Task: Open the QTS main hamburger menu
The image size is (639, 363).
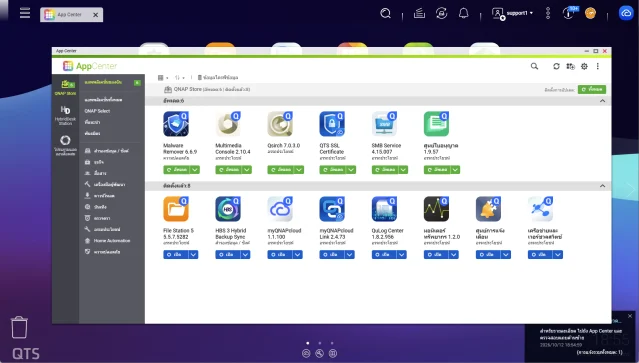Action: click(25, 13)
